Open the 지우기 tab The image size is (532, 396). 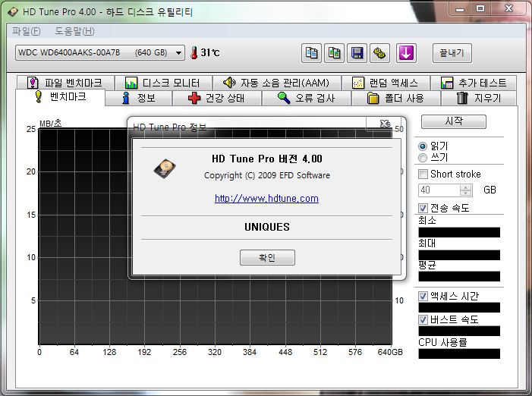(x=478, y=99)
